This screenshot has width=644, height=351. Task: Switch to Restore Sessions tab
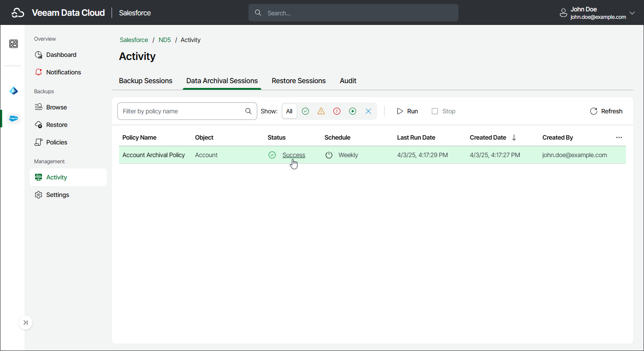pos(298,81)
